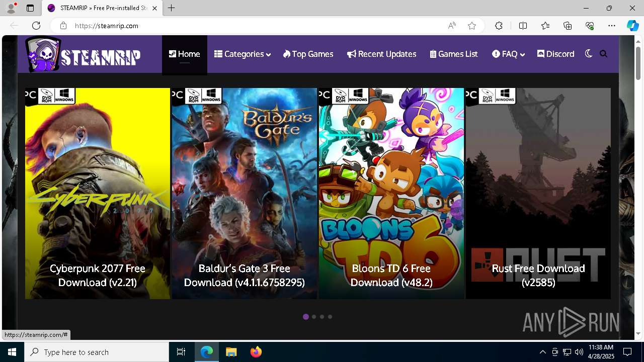Open File Explorer from taskbar
This screenshot has height=362, width=644.
231,352
